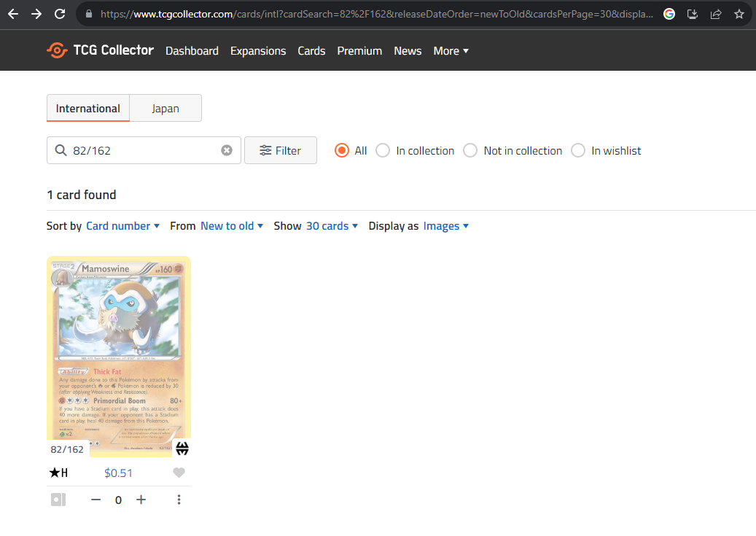Switch to the Japan tab

click(x=165, y=108)
